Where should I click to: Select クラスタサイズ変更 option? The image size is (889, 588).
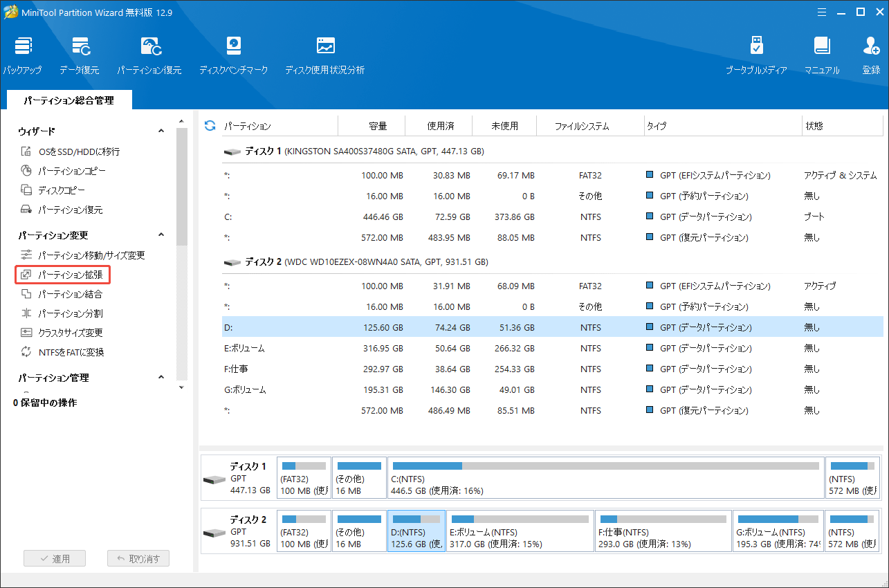click(x=62, y=333)
